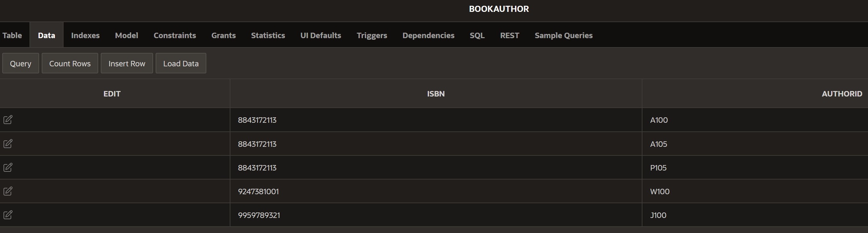Select ISBN value 9959789321
868x233 pixels.
[x=259, y=215]
